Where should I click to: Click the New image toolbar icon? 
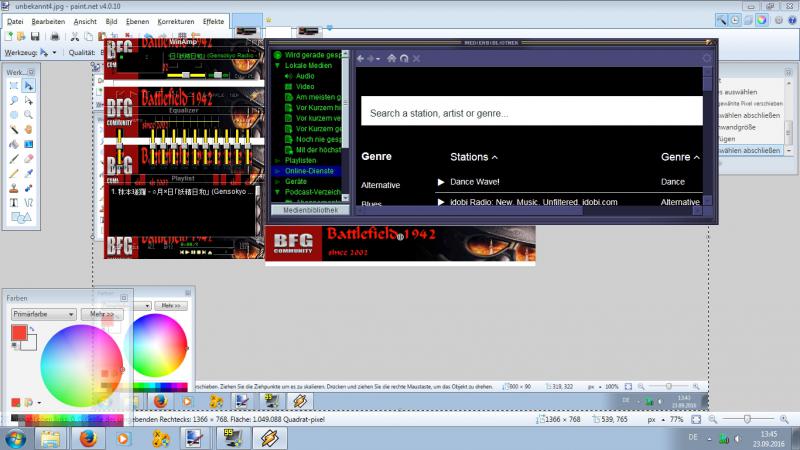(9, 36)
